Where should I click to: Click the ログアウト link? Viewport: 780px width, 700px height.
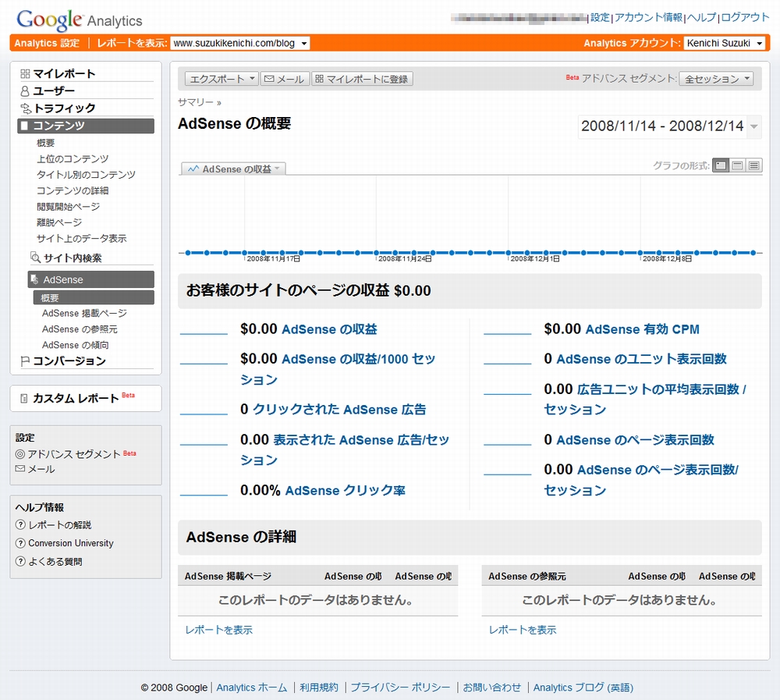tap(745, 17)
